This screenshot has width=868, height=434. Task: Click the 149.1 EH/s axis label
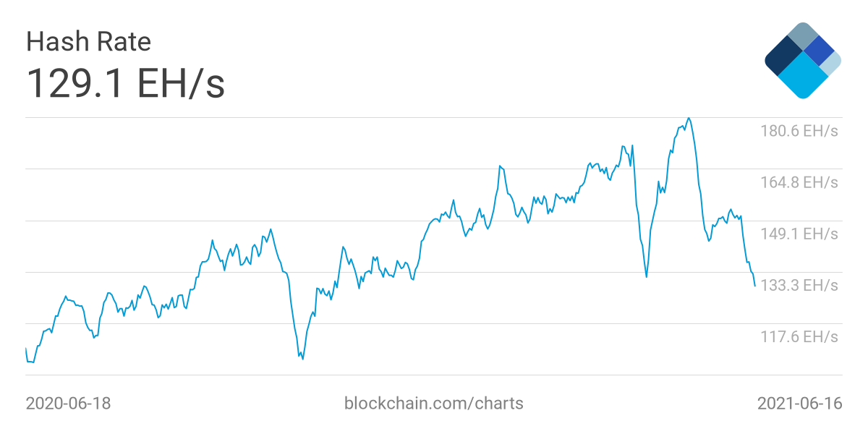click(x=799, y=234)
